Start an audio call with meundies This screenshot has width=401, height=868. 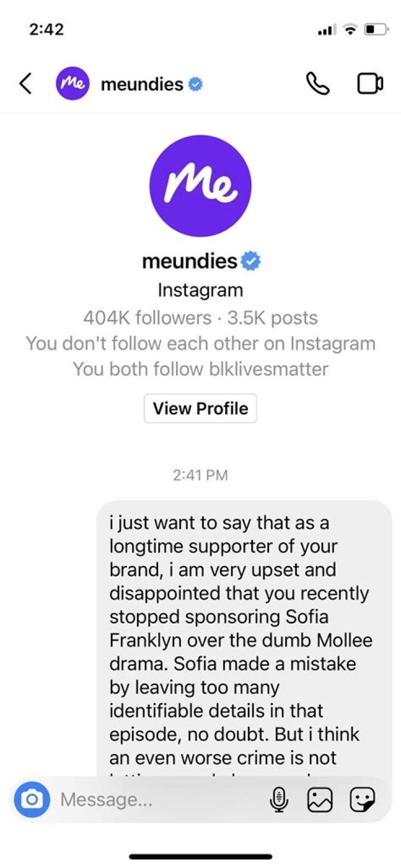[x=318, y=84]
